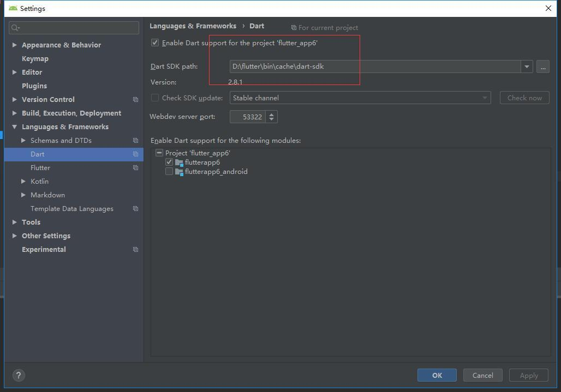The height and width of the screenshot is (392, 561).
Task: Expand Schemas and DTDs arrow
Action: (23, 141)
